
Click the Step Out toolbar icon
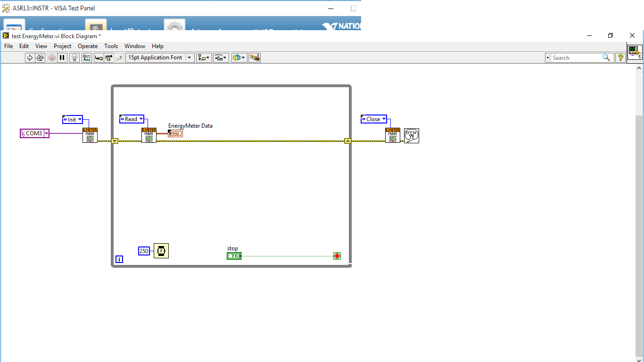coord(119,58)
